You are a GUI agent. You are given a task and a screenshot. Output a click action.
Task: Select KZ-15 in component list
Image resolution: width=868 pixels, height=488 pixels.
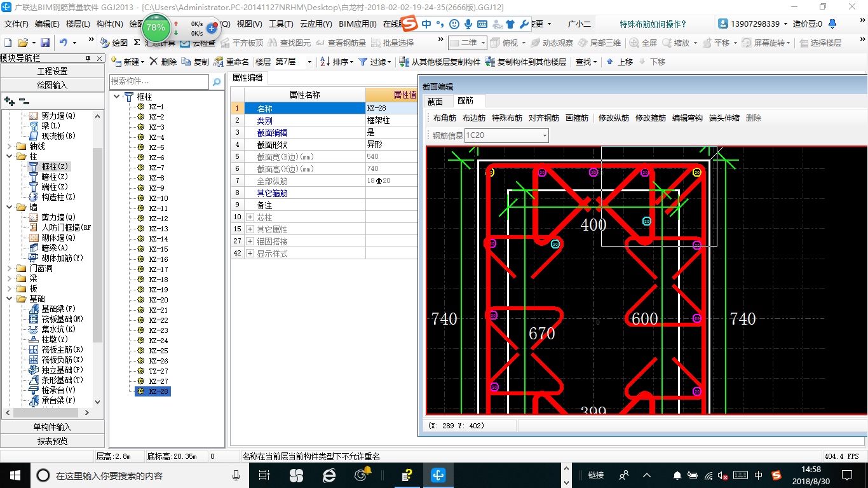click(x=158, y=249)
